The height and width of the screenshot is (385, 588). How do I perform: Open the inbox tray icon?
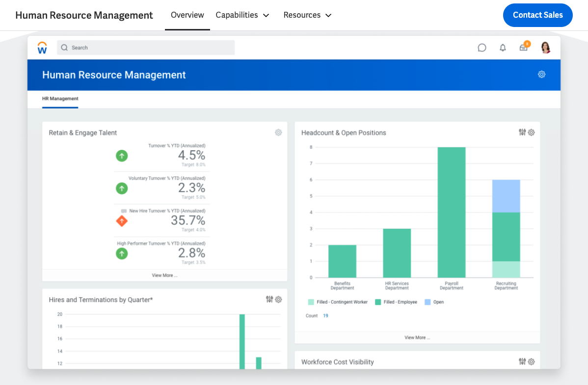pos(524,47)
